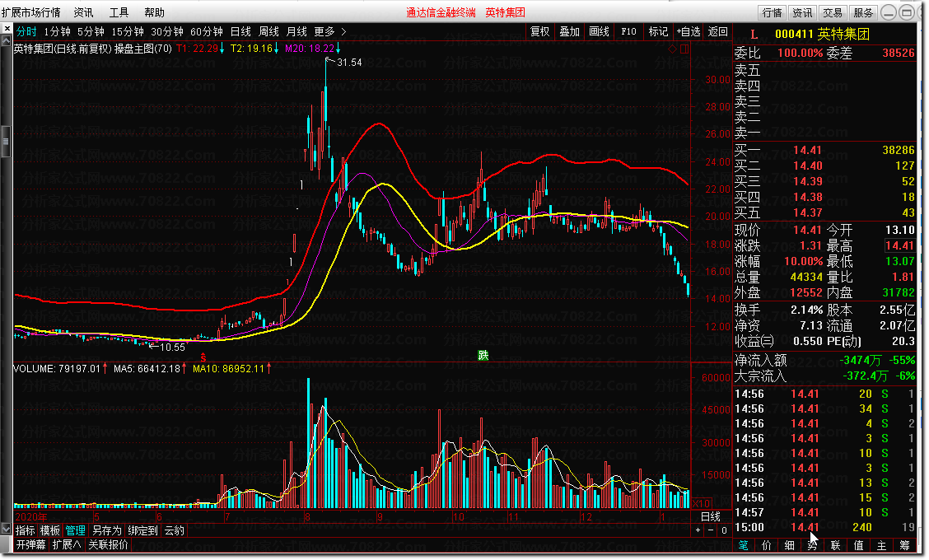Click the 指标 indicator tab
The image size is (929, 560).
(x=25, y=530)
